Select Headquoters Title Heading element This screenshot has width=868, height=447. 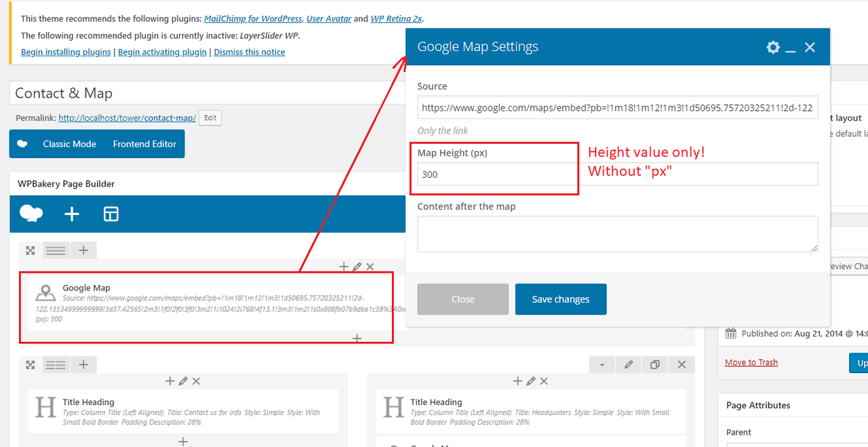tap(530, 411)
